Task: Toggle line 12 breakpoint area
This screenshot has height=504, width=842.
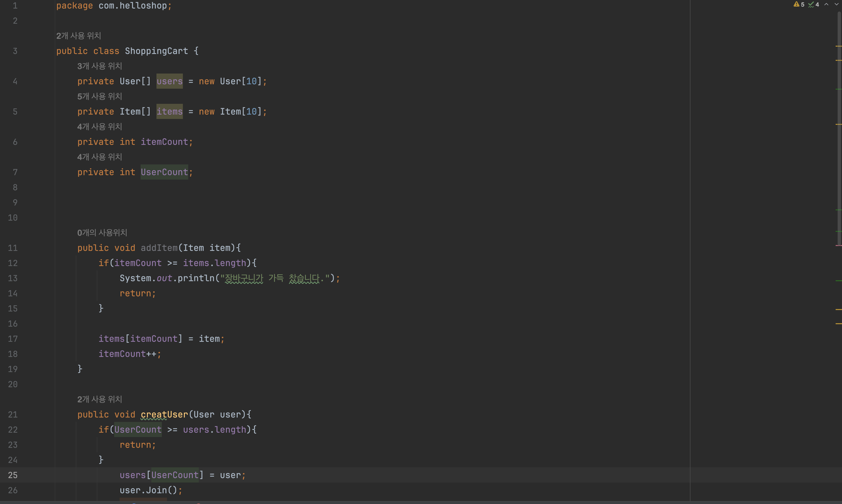Action: pos(13,263)
